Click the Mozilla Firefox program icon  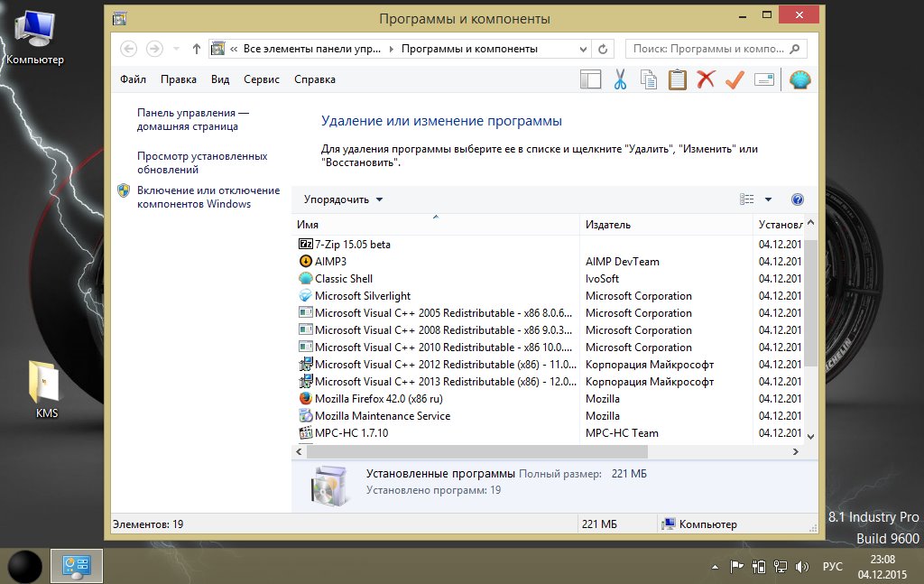click(x=305, y=398)
